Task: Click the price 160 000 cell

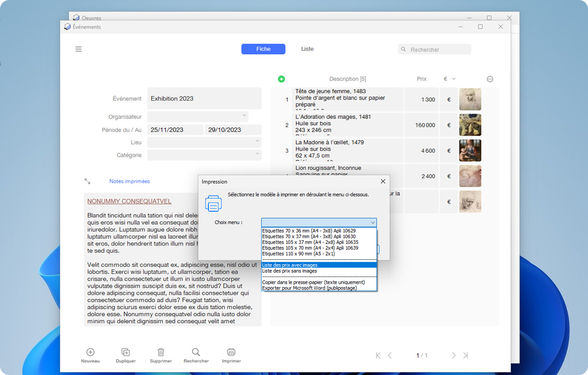Action: pyautogui.click(x=422, y=125)
